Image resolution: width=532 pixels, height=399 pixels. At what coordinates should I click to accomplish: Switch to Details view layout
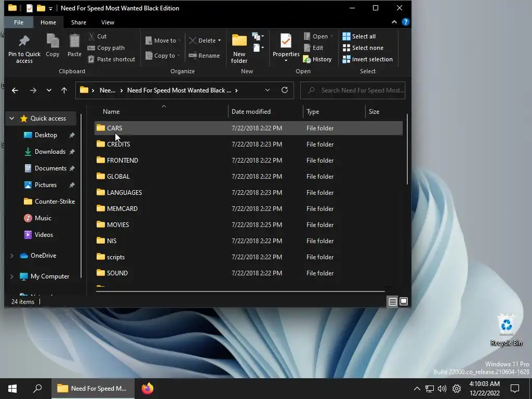(x=393, y=302)
